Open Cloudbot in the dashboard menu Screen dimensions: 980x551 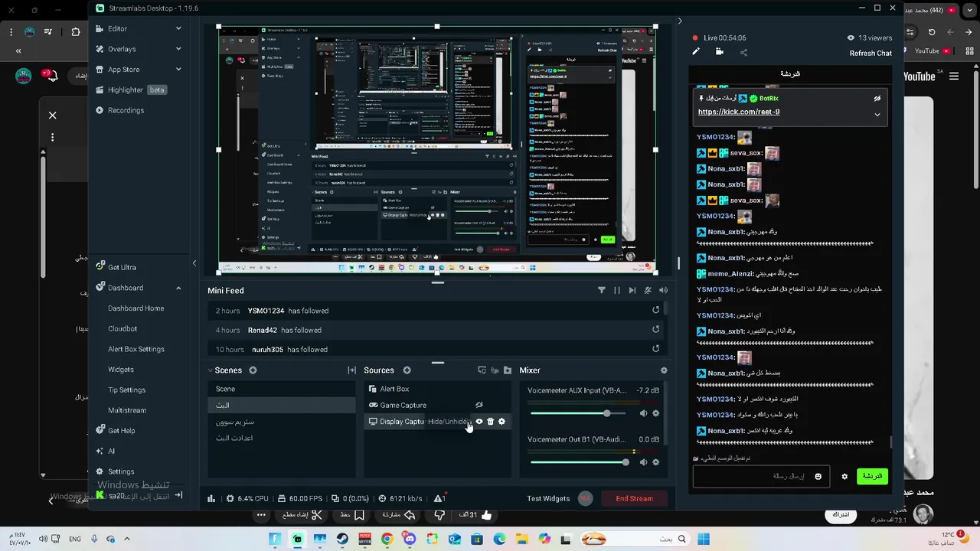pos(122,328)
